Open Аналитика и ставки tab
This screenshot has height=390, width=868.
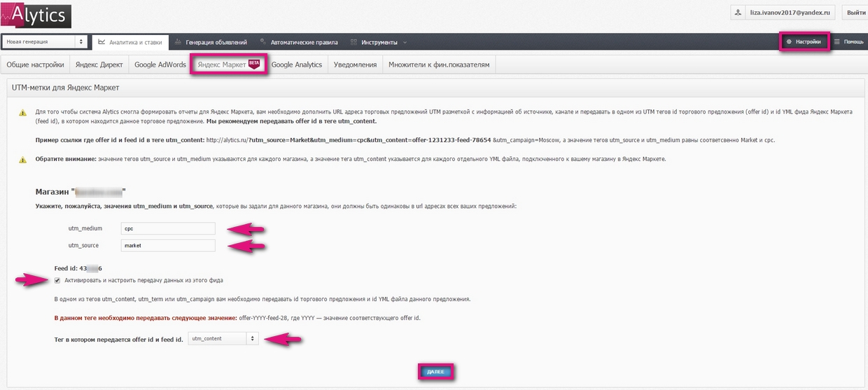pos(131,42)
